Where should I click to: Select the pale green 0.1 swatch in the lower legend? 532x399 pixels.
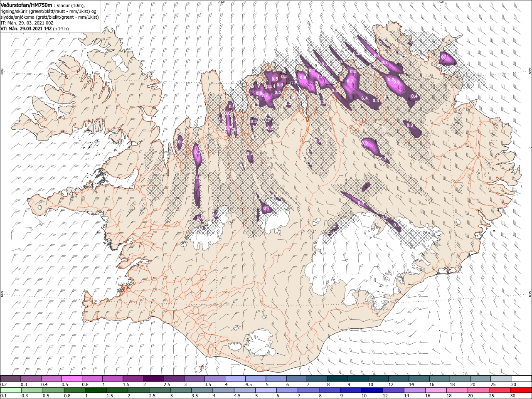pyautogui.click(x=11, y=390)
